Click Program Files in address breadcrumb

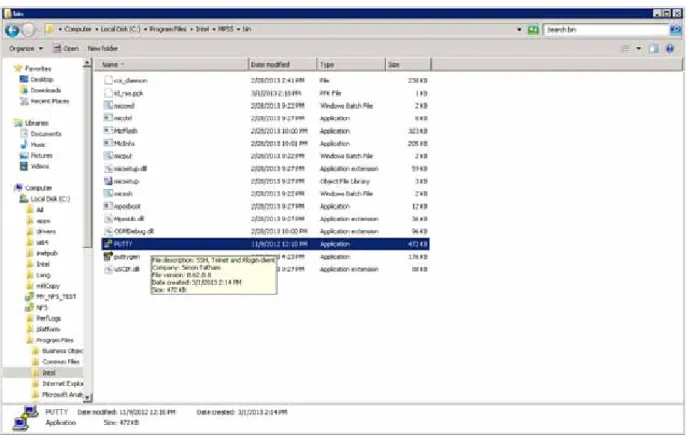(x=168, y=29)
